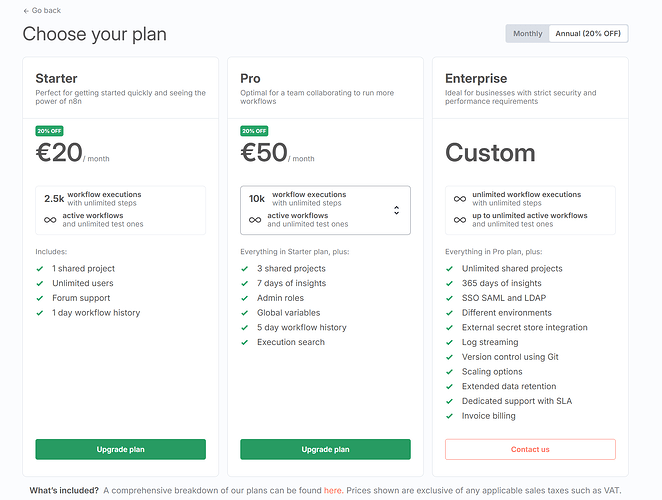Click infinity icon for Enterprise unlimited workflow executions
The image size is (662, 500).
[459, 199]
